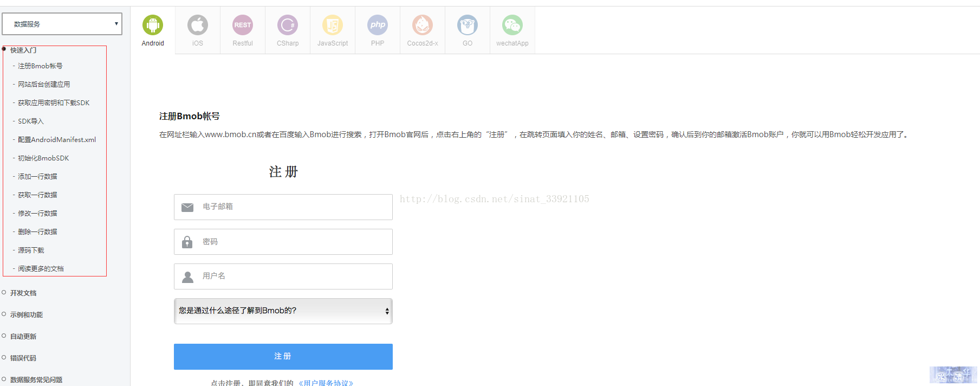Expand the 示例和功能 section
This screenshot has width=980, height=386.
pyautogui.click(x=27, y=314)
